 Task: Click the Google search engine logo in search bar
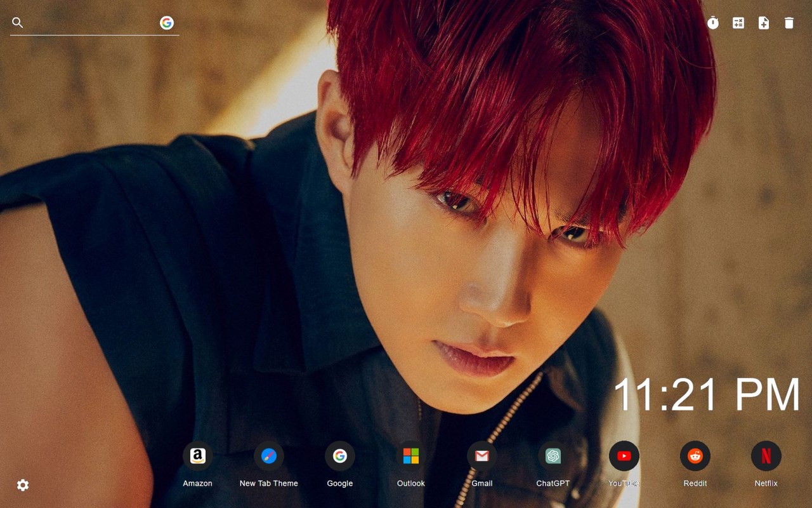click(x=167, y=23)
